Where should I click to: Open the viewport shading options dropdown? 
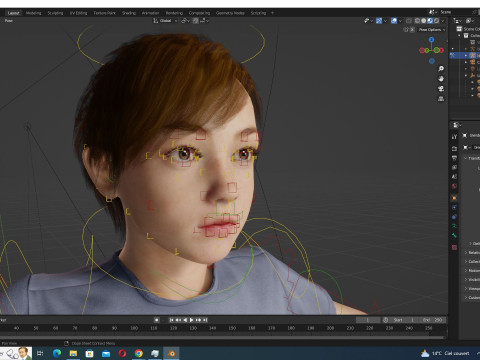pyautogui.click(x=443, y=21)
